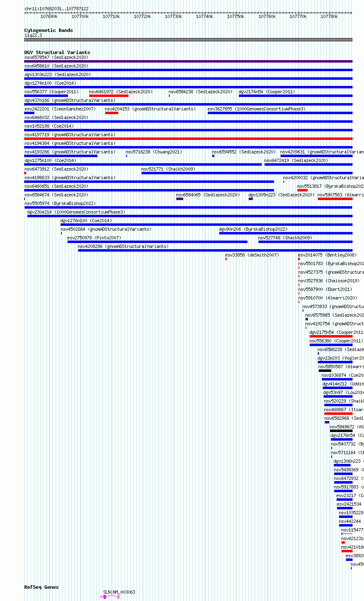Open variant dgv1276n100 (Coe2014)

pos(86,221)
